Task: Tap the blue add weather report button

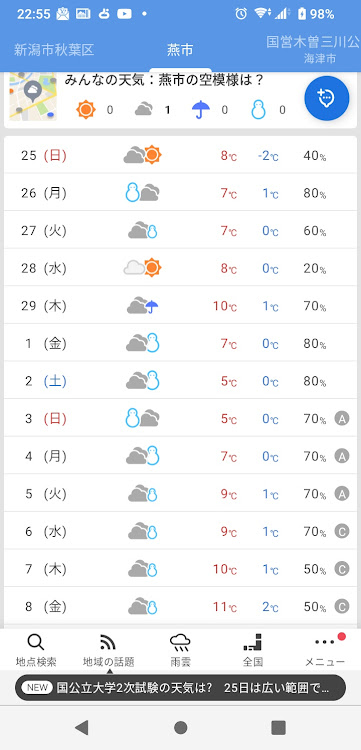Action: 327,98
